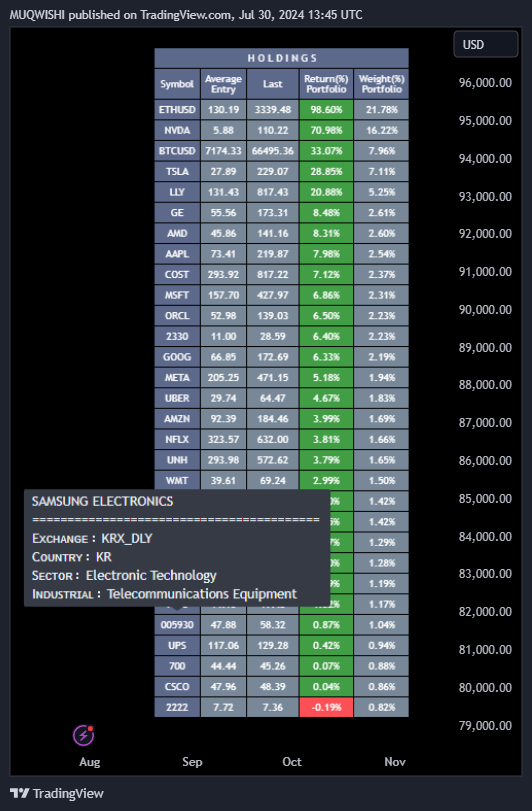Image resolution: width=532 pixels, height=811 pixels.
Task: Click the NVDA symbol cell
Action: (177, 130)
